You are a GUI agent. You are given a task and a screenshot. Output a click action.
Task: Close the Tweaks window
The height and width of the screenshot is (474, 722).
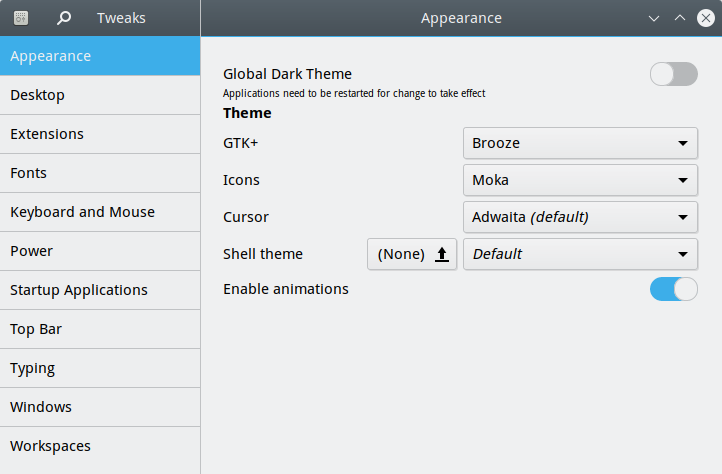tap(705, 18)
